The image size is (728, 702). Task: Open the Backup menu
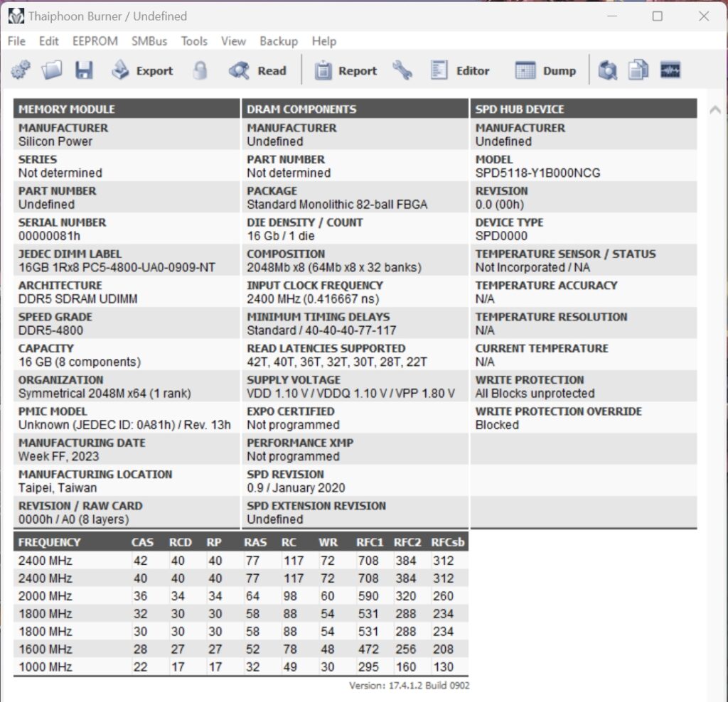(x=279, y=41)
